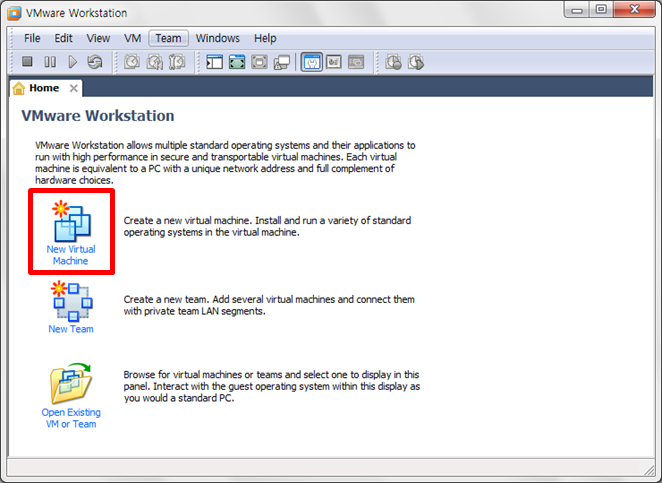
Task: Open the File menu
Action: 32,38
